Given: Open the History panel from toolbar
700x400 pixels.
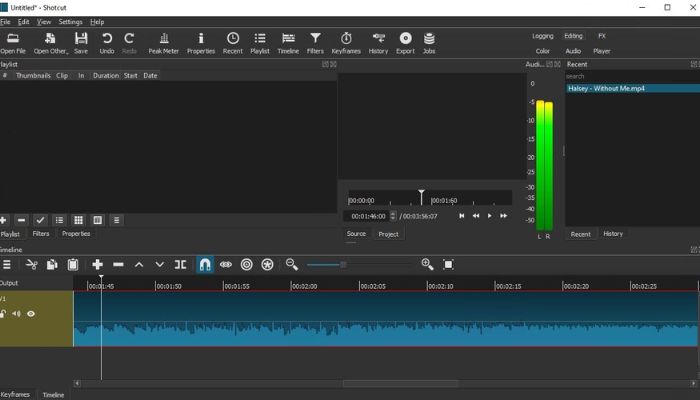Looking at the screenshot, I should point(378,43).
